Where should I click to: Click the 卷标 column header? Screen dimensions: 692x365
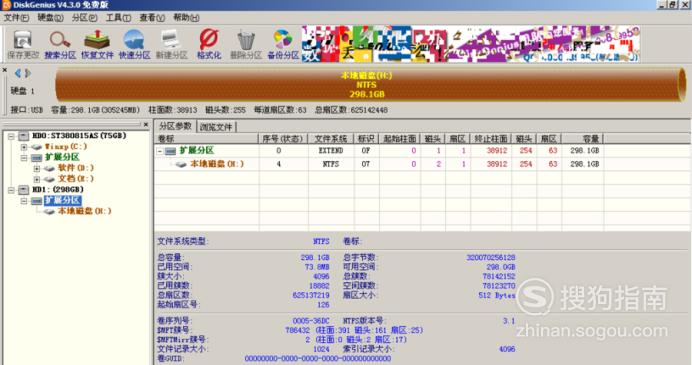207,139
